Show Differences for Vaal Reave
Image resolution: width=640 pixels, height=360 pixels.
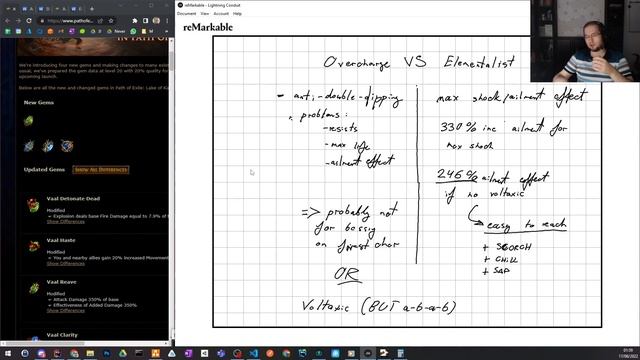pyautogui.click(x=66, y=311)
